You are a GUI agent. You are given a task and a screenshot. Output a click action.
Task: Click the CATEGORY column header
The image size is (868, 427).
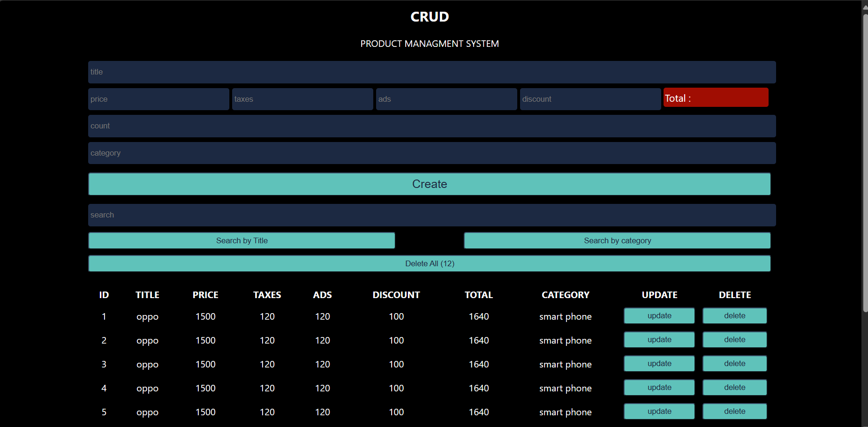pyautogui.click(x=566, y=295)
